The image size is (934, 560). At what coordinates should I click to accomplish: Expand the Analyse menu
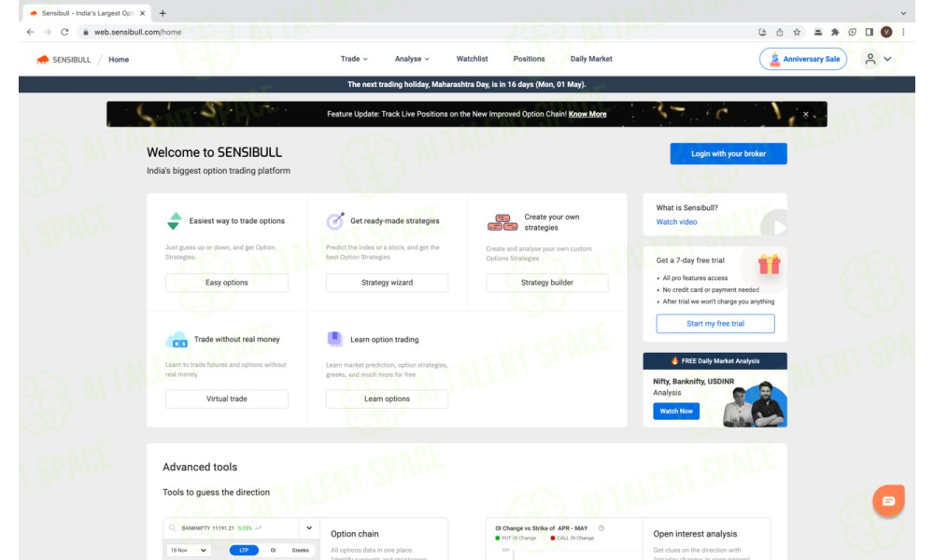[412, 59]
